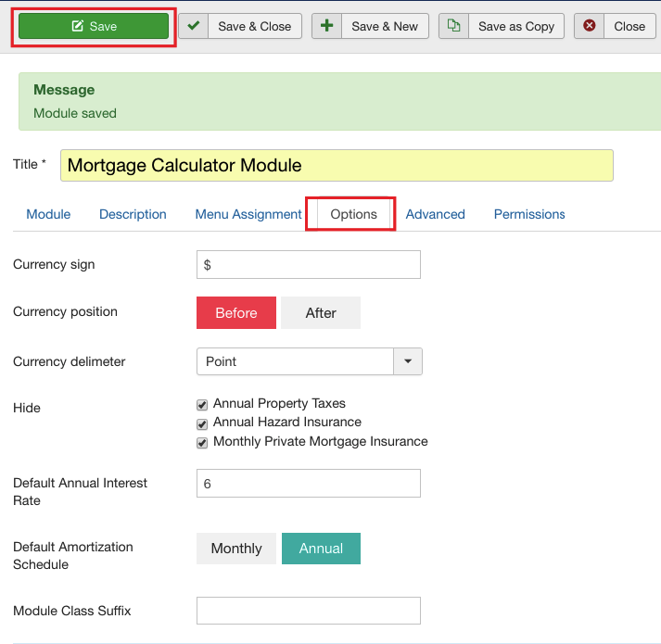
Task: Expand the Currency delimeter dropdown arrow
Action: [408, 361]
